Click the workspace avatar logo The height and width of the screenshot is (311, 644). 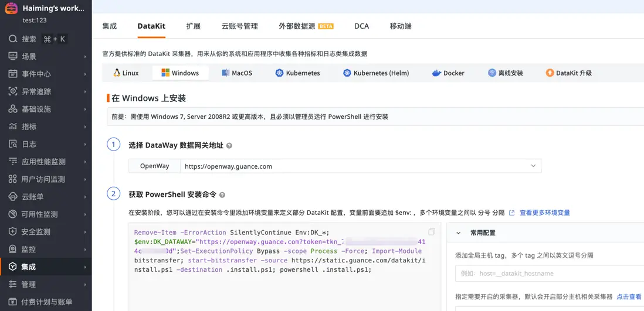point(11,8)
